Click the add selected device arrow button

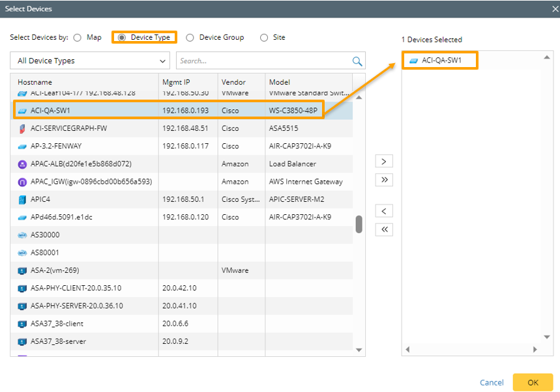click(x=384, y=161)
